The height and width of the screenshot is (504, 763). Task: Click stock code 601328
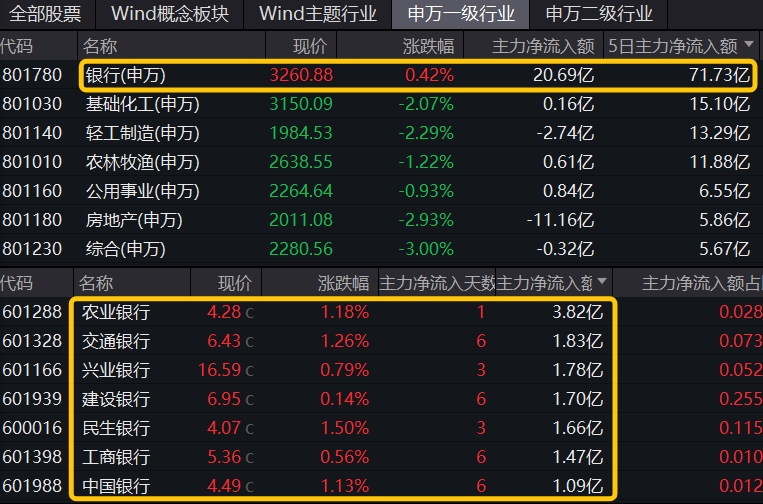pyautogui.click(x=32, y=341)
